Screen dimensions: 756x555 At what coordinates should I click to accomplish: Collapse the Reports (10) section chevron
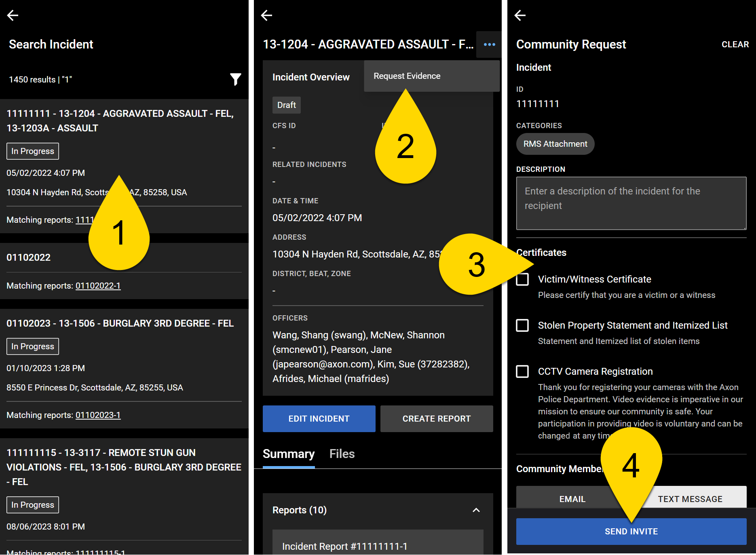(476, 510)
